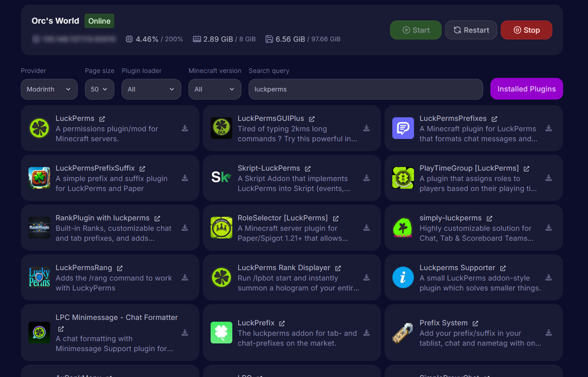This screenshot has height=377, width=588.
Task: Focus the luckperms search query field
Action: tap(366, 90)
